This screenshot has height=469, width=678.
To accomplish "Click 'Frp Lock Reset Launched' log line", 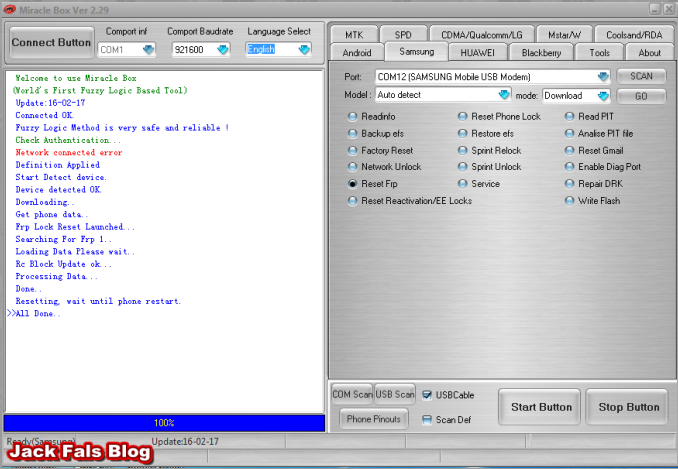I will click(75, 227).
